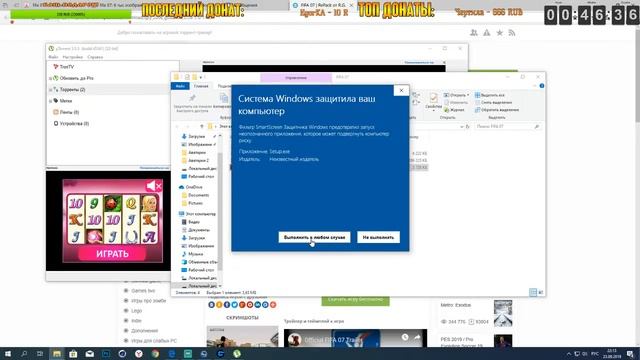640x360 pixels.
Task: Open 'Справка' menu in uTorrent
Action: pyautogui.click(x=95, y=57)
